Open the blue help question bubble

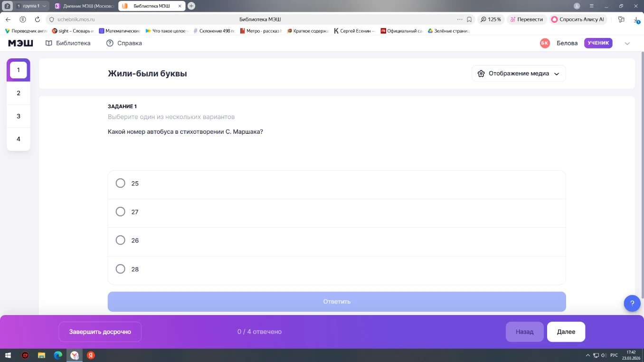632,303
